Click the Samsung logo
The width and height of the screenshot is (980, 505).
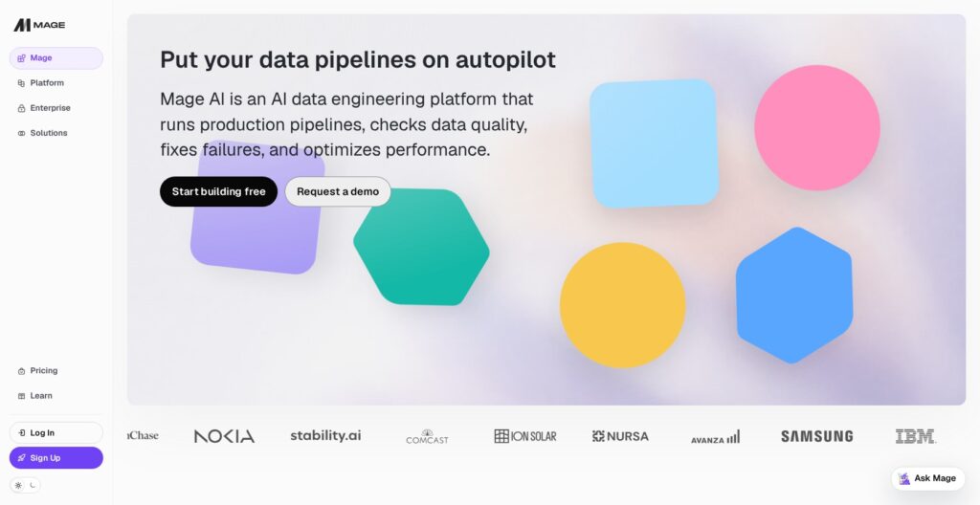point(817,436)
